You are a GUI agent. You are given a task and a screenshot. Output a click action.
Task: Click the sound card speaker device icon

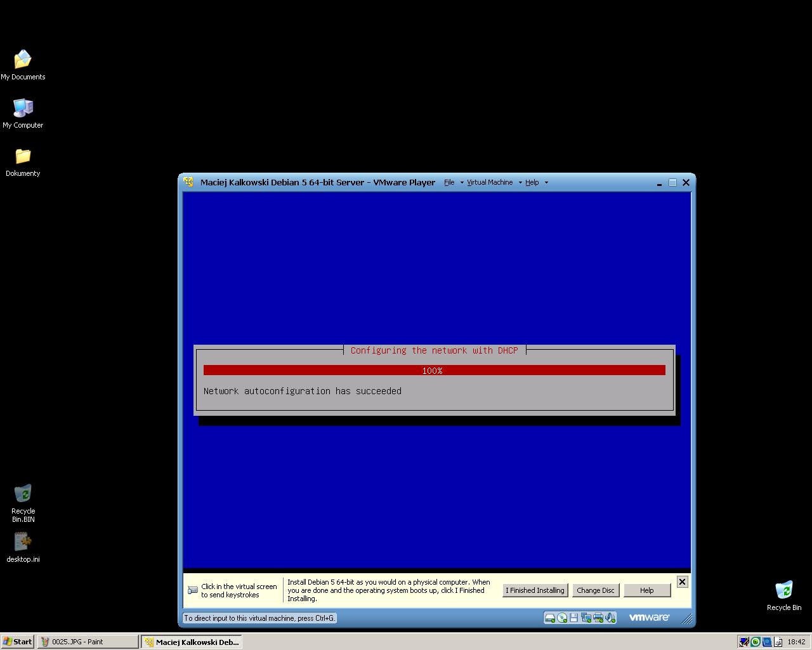610,618
